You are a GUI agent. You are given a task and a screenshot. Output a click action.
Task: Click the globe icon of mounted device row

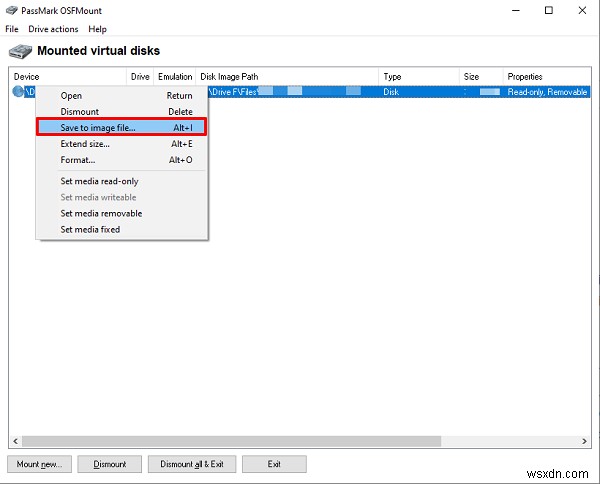18,91
